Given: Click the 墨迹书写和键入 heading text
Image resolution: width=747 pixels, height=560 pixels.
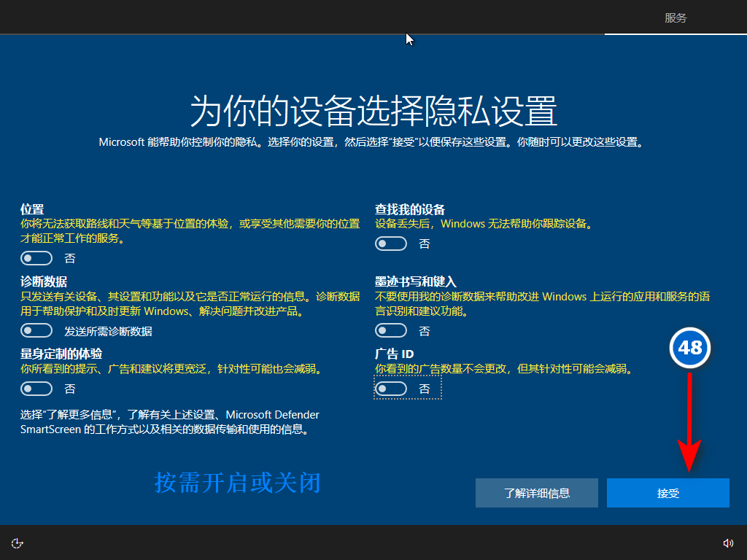Looking at the screenshot, I should [415, 281].
